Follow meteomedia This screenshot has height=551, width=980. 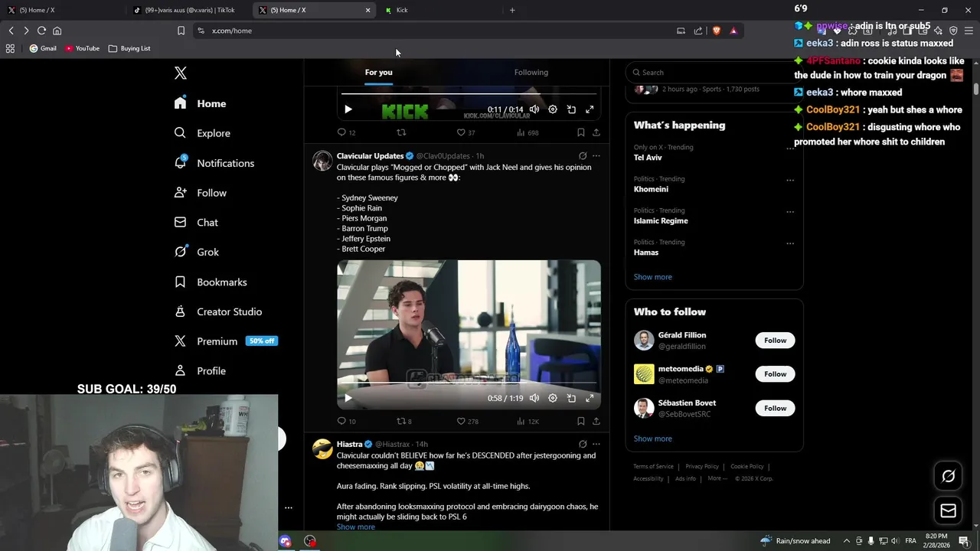[x=775, y=374]
